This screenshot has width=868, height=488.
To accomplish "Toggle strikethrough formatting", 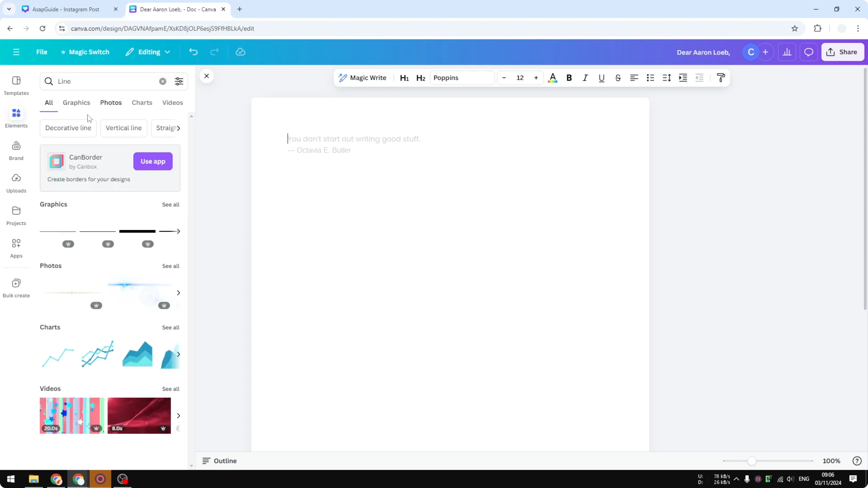I will click(x=618, y=78).
